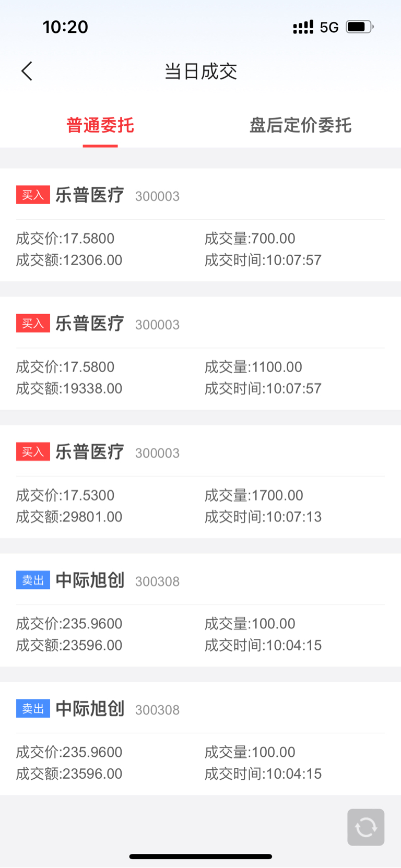Tap the signal strength bars icon
The image size is (401, 868).
[x=303, y=27]
